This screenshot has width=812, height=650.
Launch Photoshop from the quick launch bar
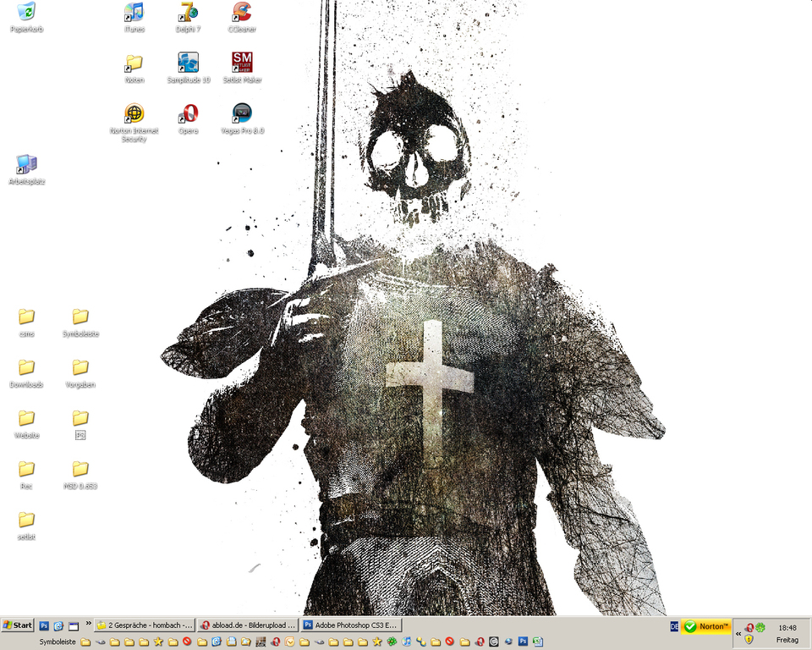(44, 625)
